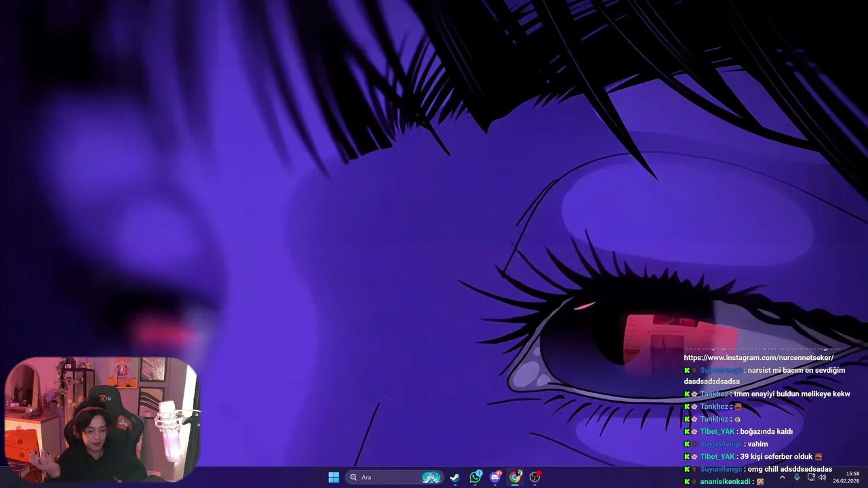Click the microphone icon in system tray

797,477
